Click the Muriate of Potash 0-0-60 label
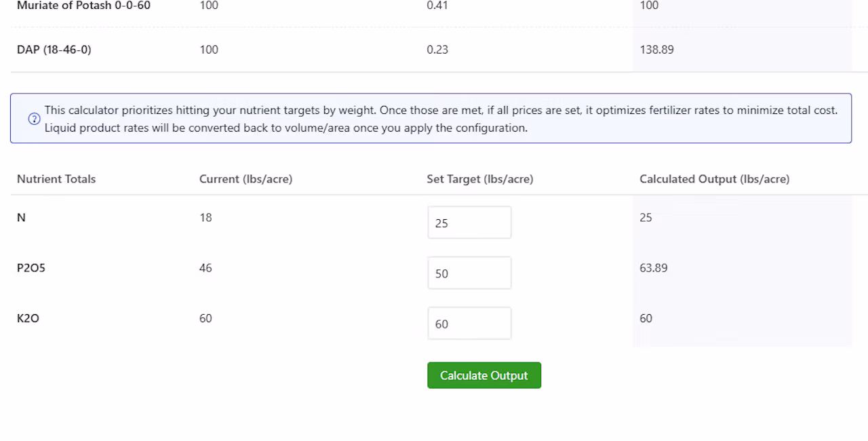 point(83,6)
